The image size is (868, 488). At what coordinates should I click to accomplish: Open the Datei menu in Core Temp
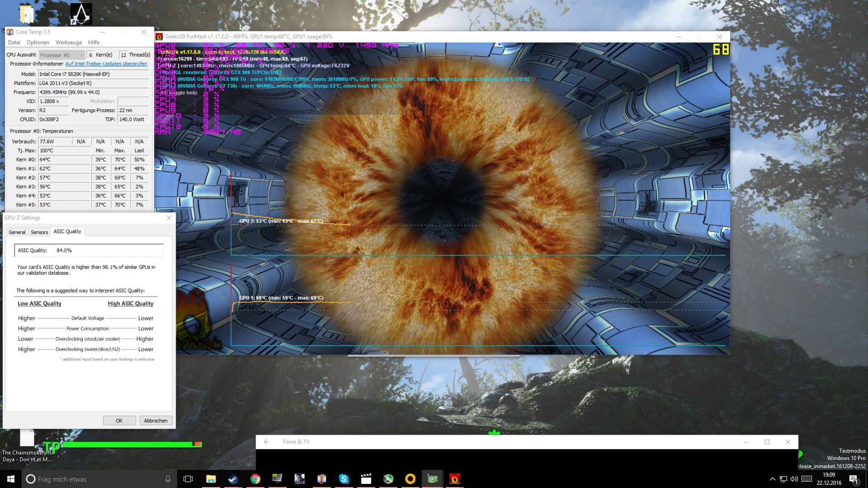(x=14, y=43)
